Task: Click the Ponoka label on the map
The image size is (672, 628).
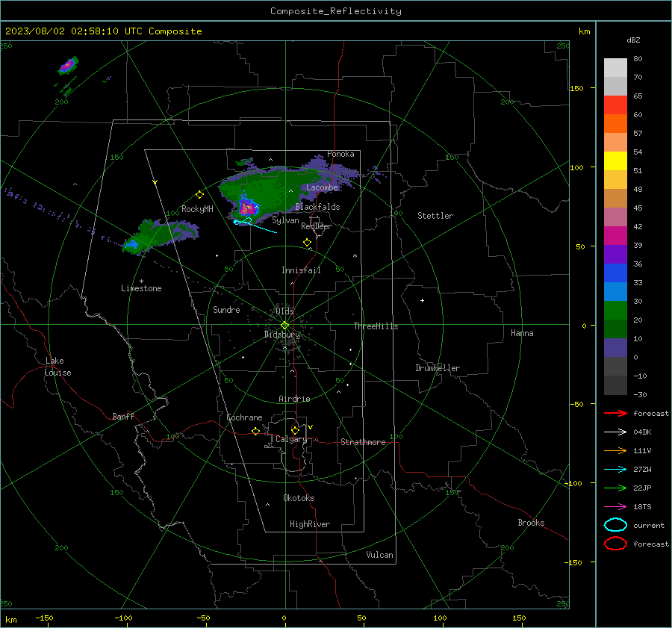Action: (x=340, y=154)
